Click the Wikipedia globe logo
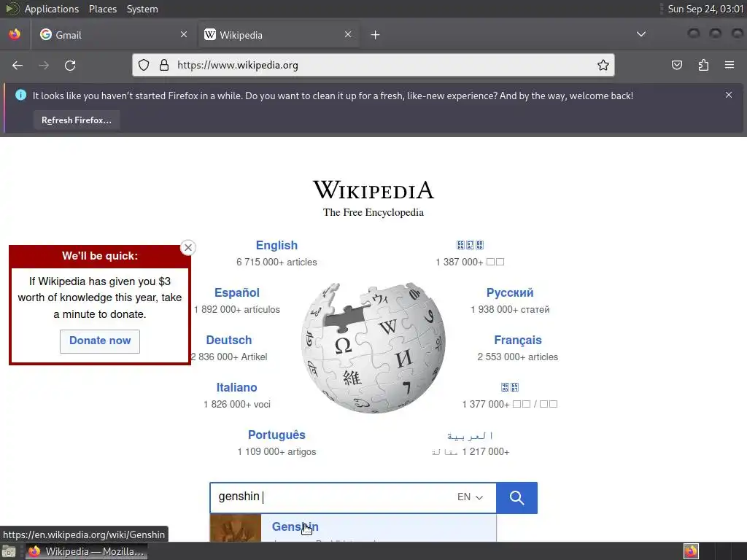The image size is (747, 560). [x=373, y=348]
